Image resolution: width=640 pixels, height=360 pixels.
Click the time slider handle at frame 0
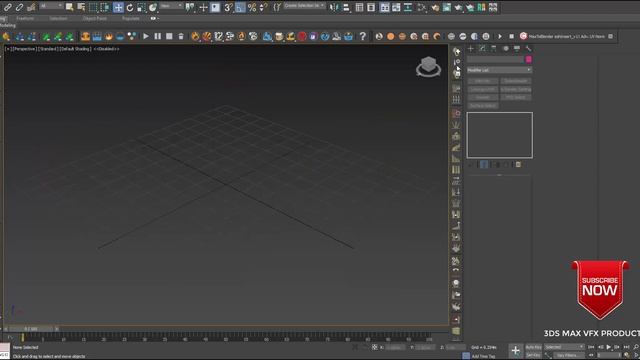coord(31,329)
